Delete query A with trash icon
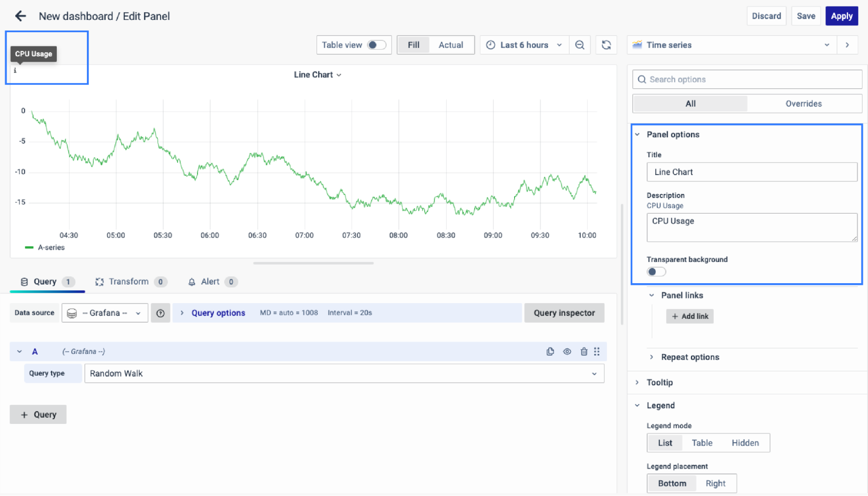The height and width of the screenshot is (496, 868). pyautogui.click(x=584, y=351)
